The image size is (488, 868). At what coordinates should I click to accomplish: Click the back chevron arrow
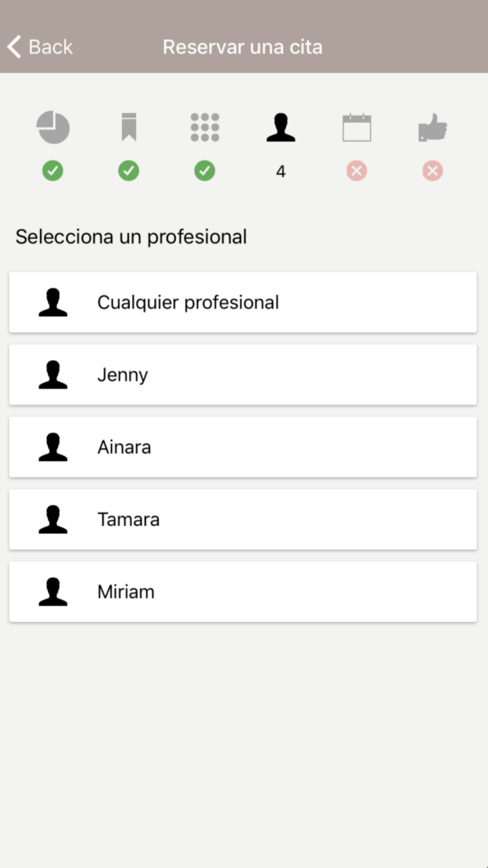pyautogui.click(x=14, y=47)
